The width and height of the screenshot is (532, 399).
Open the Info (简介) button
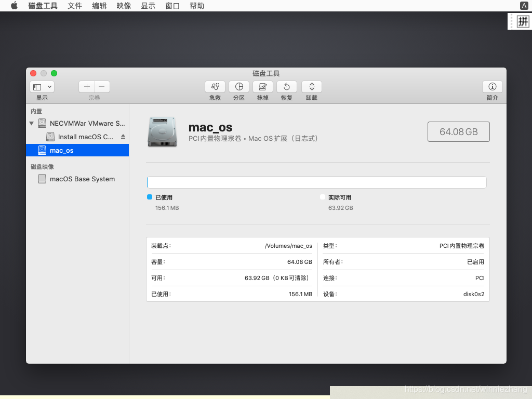pyautogui.click(x=493, y=87)
